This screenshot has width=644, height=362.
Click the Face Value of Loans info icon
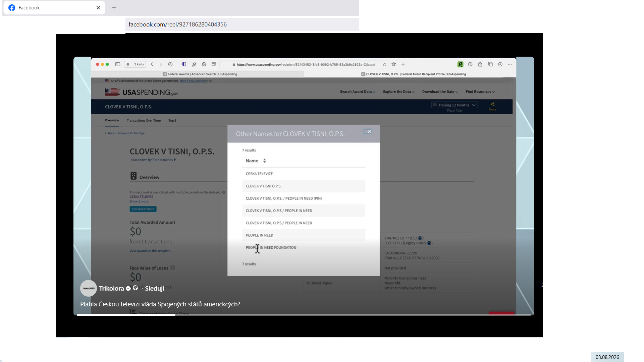point(173,268)
